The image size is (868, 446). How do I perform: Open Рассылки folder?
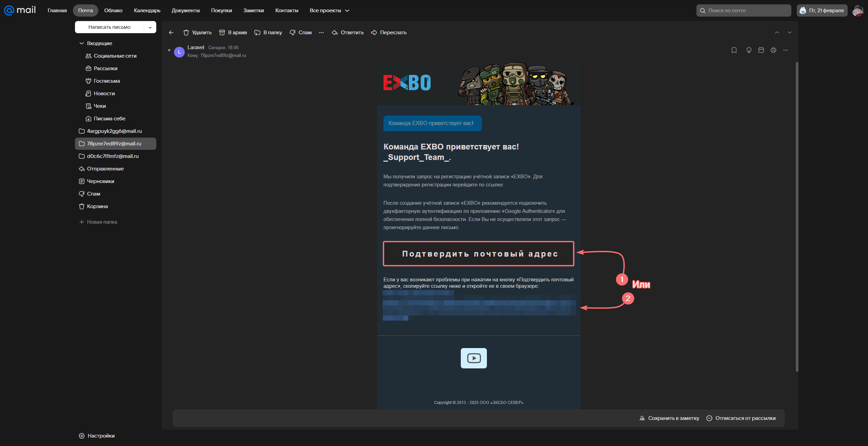coord(116,68)
